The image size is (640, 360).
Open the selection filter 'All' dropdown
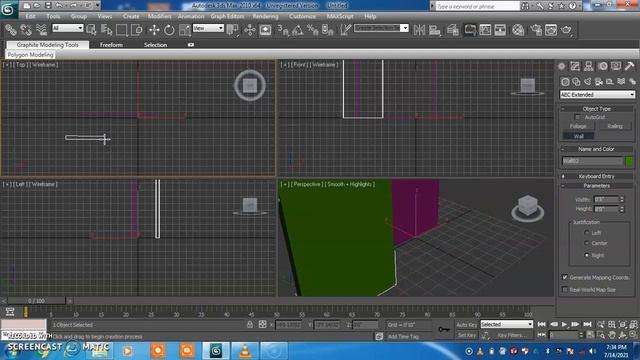coord(68,28)
